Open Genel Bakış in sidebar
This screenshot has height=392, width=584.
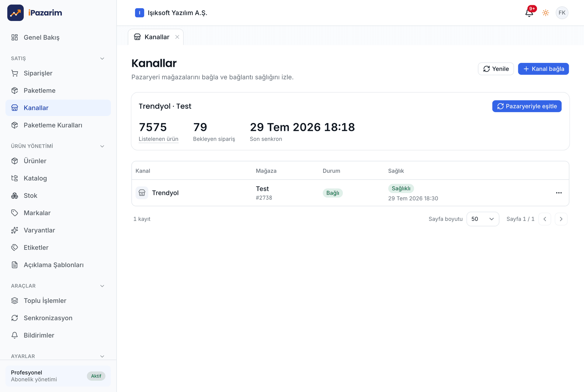point(58,37)
